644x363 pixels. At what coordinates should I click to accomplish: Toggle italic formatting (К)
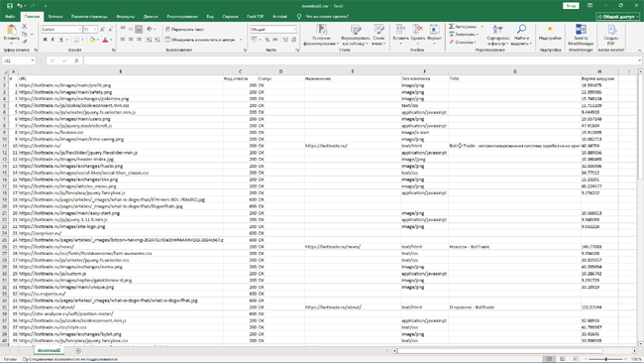tap(53, 40)
